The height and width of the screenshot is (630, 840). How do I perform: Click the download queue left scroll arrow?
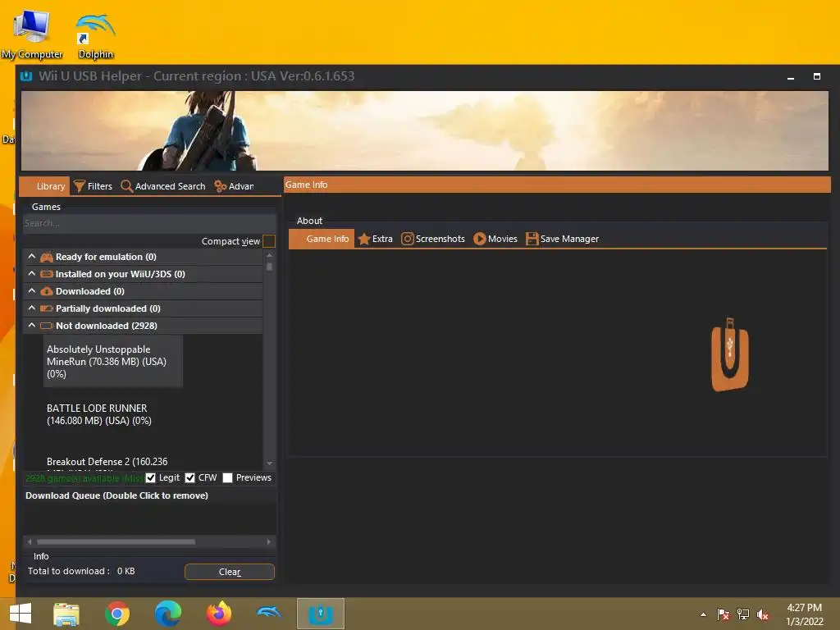pyautogui.click(x=30, y=541)
